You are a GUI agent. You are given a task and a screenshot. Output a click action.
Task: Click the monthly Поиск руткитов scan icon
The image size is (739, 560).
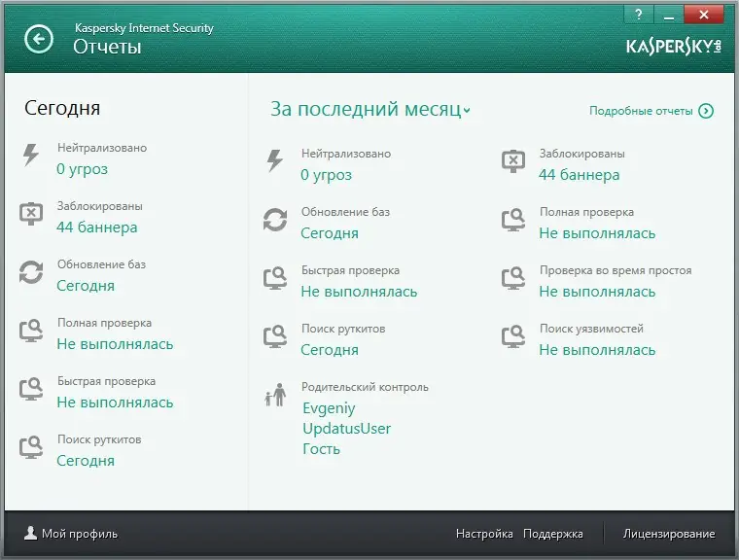tap(275, 336)
